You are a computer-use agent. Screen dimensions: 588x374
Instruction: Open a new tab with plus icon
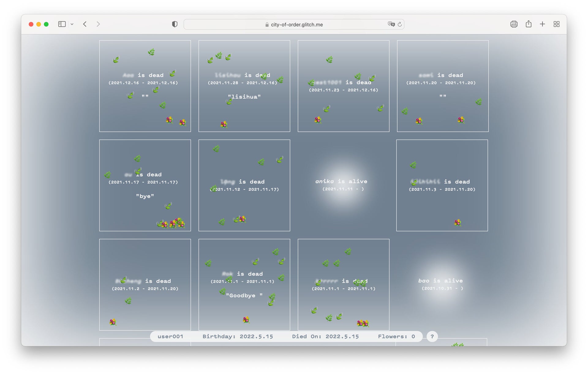pyautogui.click(x=542, y=24)
